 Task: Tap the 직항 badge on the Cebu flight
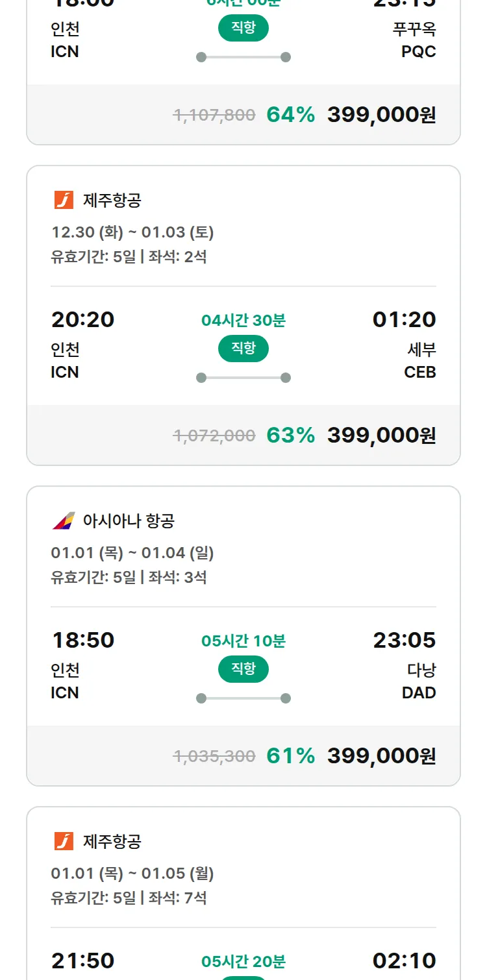click(x=243, y=349)
